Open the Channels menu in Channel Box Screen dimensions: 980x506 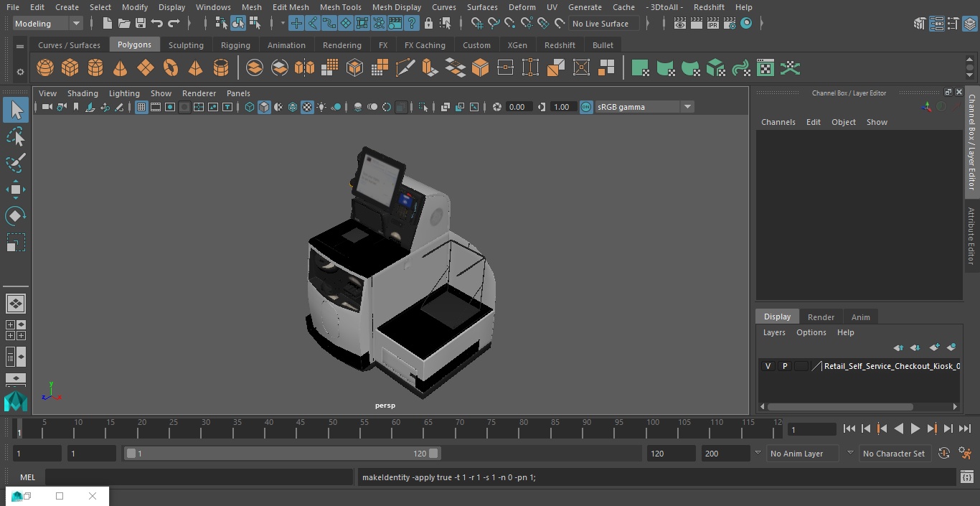(x=778, y=122)
